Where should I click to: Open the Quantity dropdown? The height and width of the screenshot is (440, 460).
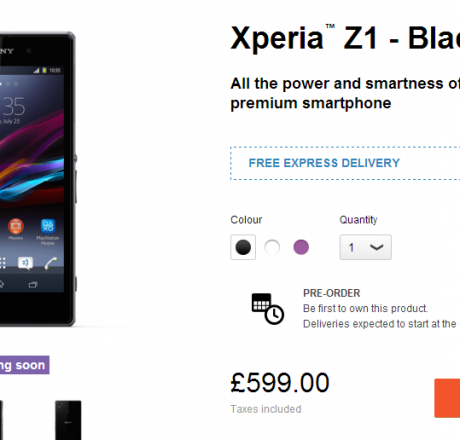click(x=366, y=247)
